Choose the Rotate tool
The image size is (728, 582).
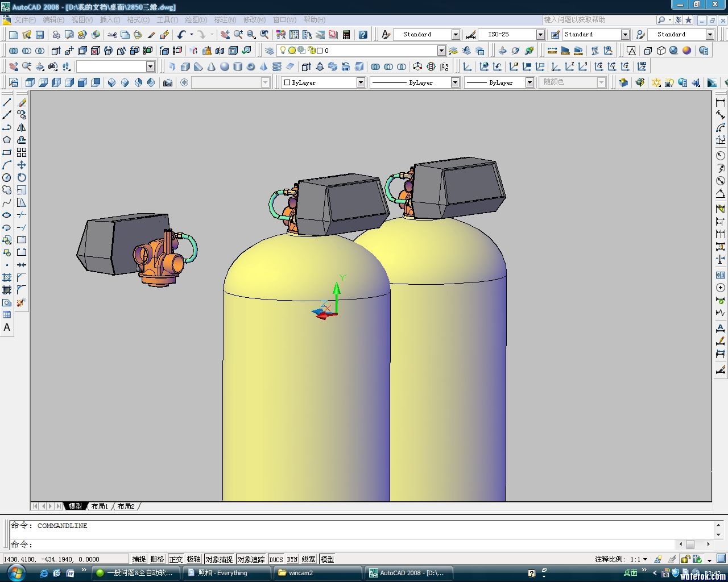[22, 178]
